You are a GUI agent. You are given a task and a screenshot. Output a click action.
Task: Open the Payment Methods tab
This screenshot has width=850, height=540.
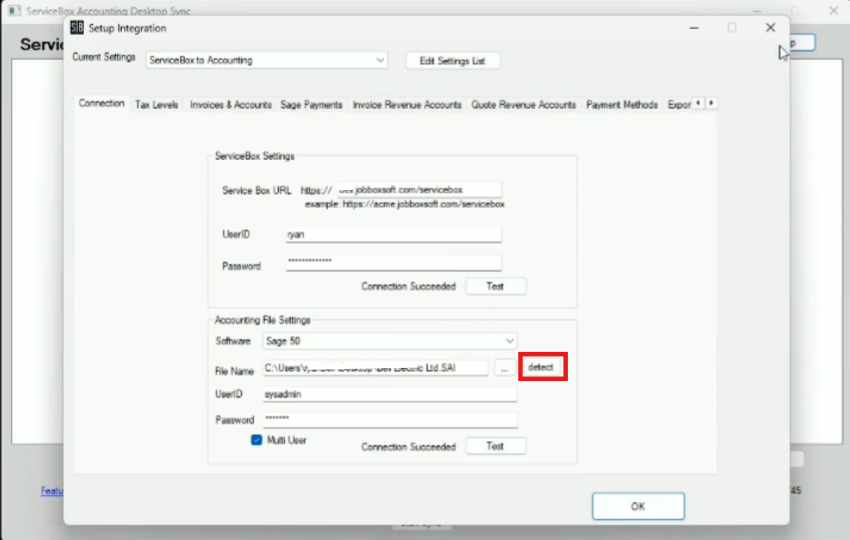click(x=622, y=105)
